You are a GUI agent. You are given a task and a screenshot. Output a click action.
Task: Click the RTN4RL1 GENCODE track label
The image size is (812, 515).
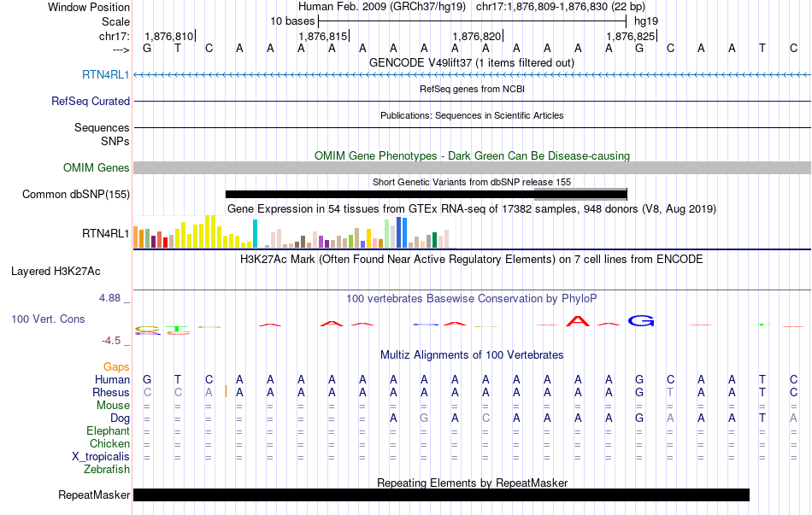106,75
